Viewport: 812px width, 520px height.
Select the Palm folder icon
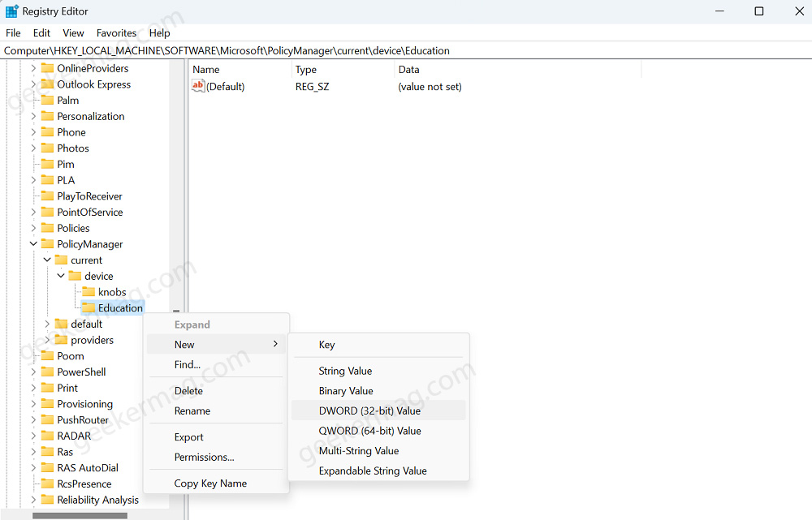[48, 100]
